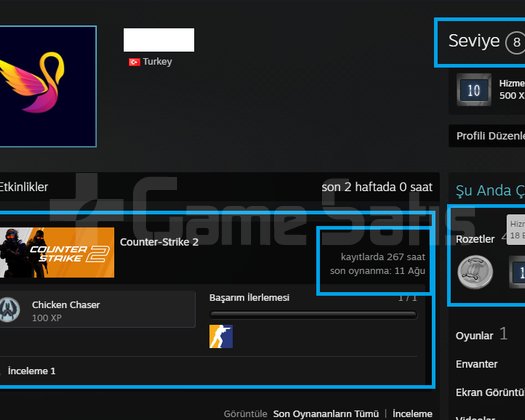
Task: Click the Counter-Strike 2 title link
Action: 159,242
